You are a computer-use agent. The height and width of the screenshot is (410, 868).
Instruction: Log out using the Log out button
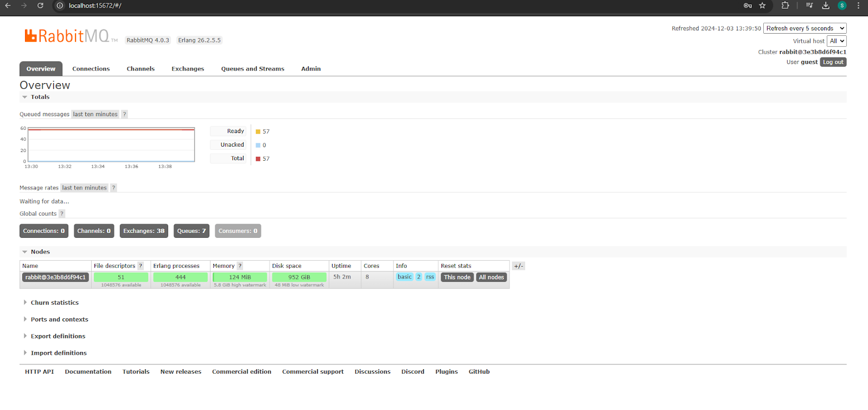pos(833,62)
